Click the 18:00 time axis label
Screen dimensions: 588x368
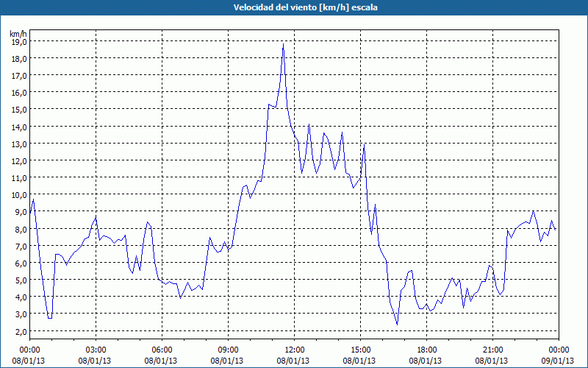tap(427, 350)
